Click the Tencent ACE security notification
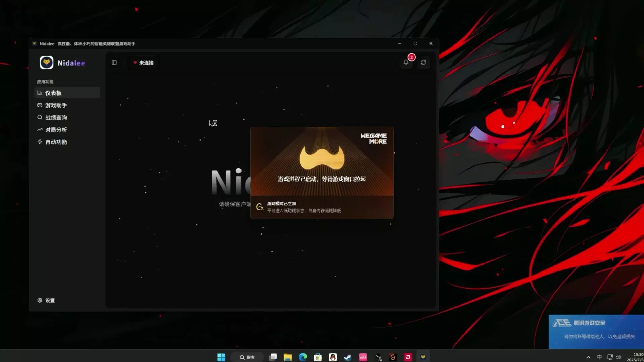The width and height of the screenshot is (644, 362). point(596,331)
